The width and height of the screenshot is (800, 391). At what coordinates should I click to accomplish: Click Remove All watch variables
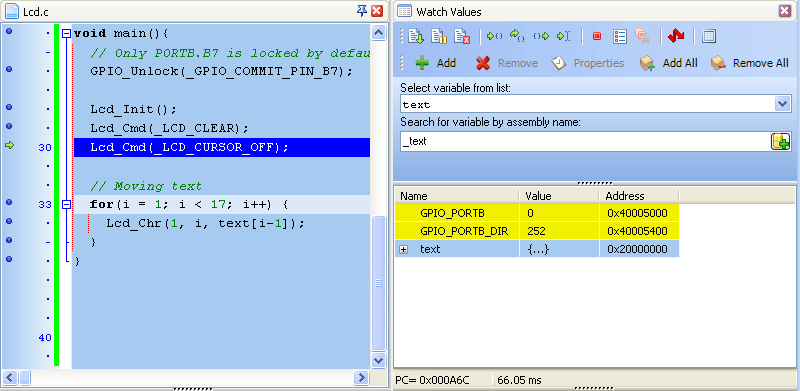pyautogui.click(x=750, y=63)
